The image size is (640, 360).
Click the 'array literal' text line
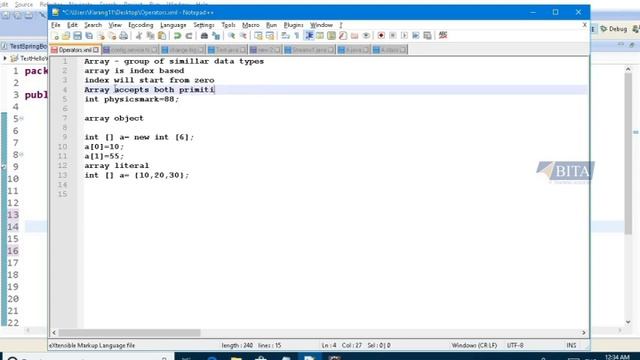[117, 166]
